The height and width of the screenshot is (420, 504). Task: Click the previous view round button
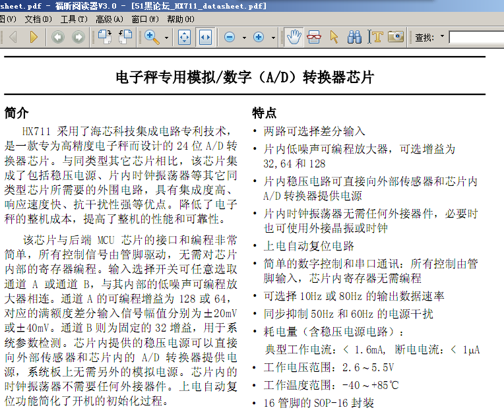pos(58,37)
